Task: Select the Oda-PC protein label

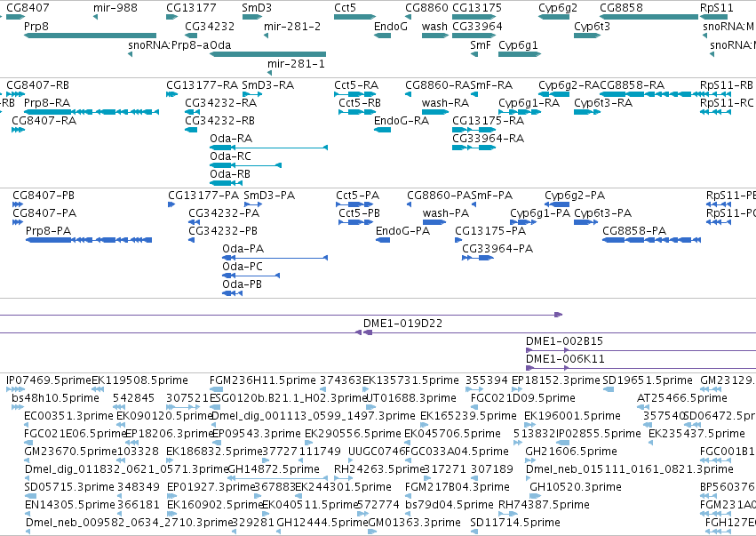Action: click(243, 267)
